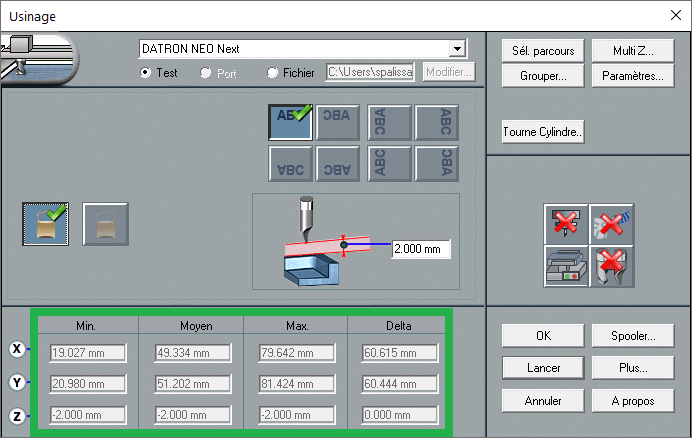Select the normal ABC text orientation icon
Viewport: 692px width, 438px height.
point(290,121)
